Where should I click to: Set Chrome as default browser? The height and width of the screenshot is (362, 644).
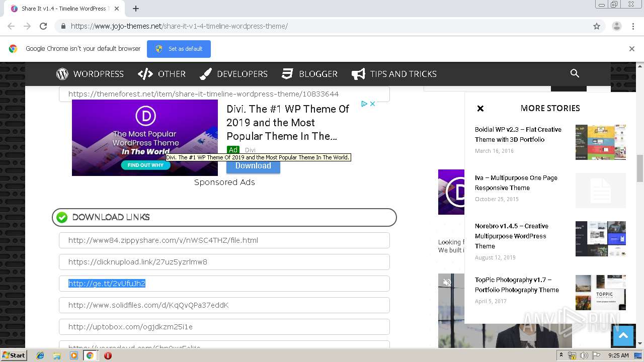pos(179,49)
